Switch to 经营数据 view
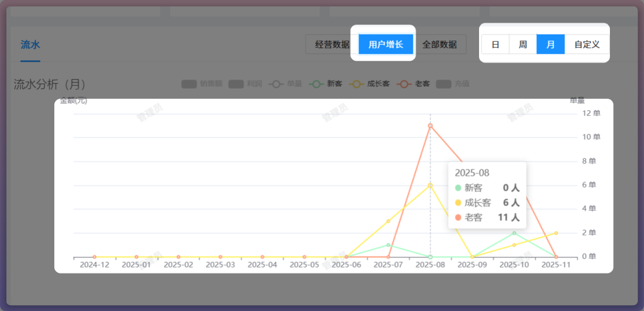This screenshot has height=311, width=644. pyautogui.click(x=332, y=44)
